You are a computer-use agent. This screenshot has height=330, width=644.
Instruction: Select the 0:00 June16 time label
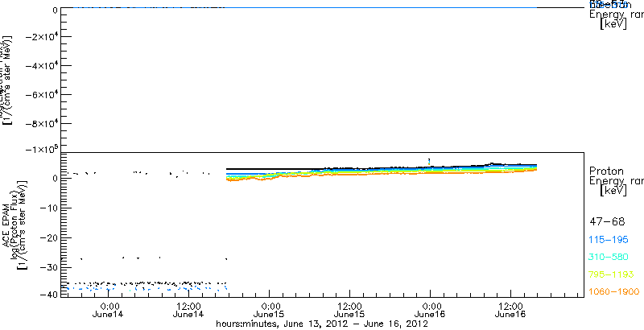(x=431, y=311)
